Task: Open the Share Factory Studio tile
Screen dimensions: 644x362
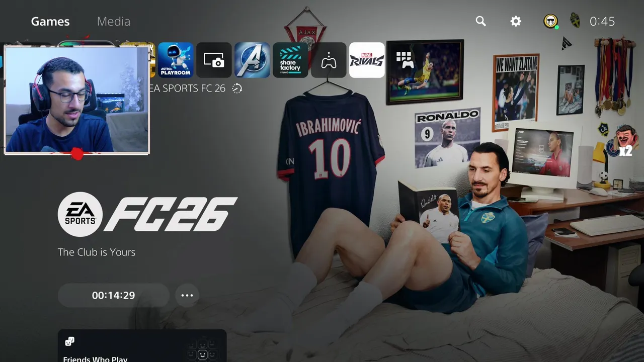Action: 290,60
